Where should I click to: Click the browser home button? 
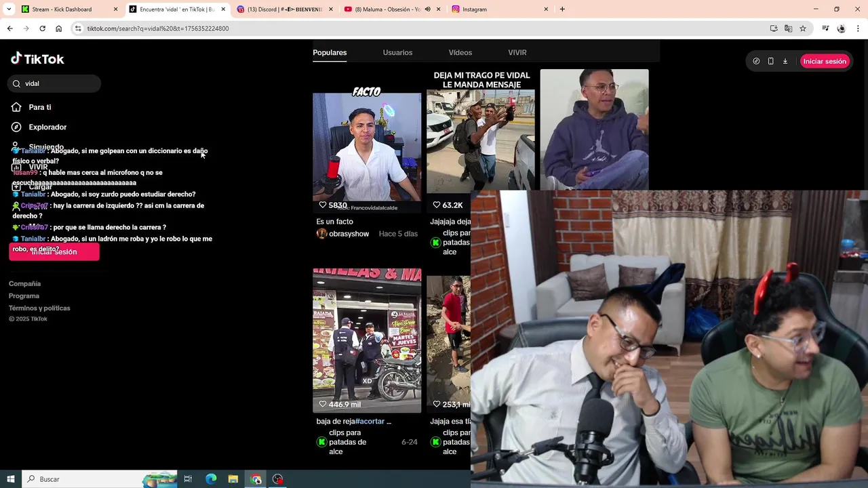point(58,28)
